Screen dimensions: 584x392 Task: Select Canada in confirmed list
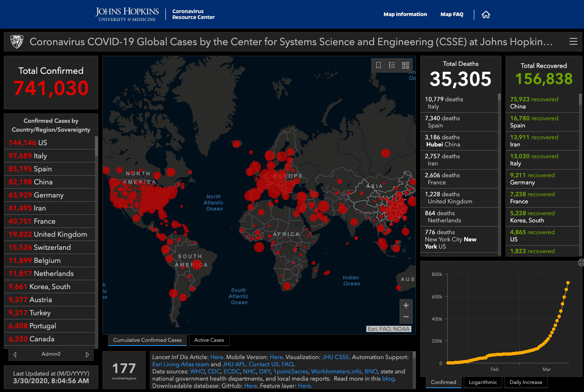pyautogui.click(x=49, y=339)
